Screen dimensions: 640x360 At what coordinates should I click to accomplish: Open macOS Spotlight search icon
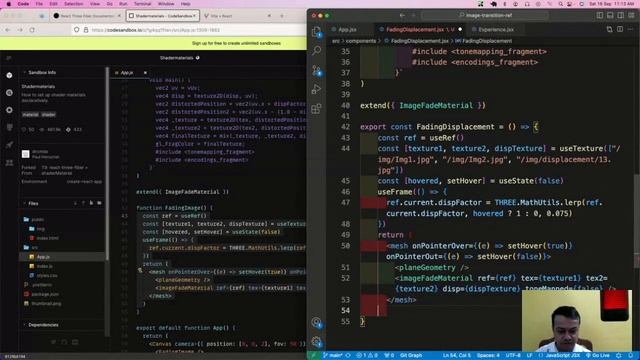(x=560, y=4)
